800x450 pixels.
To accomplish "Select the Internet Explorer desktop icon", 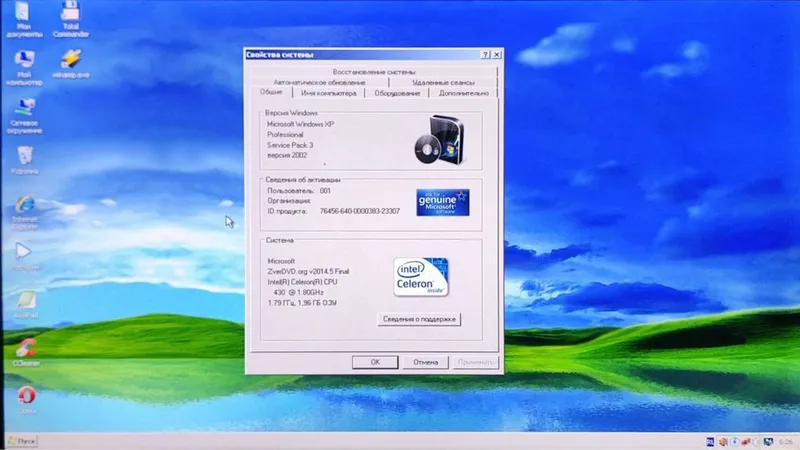I will point(24,213).
